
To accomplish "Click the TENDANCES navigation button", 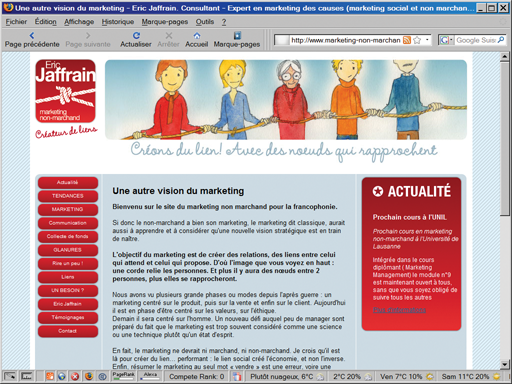I will (x=68, y=196).
